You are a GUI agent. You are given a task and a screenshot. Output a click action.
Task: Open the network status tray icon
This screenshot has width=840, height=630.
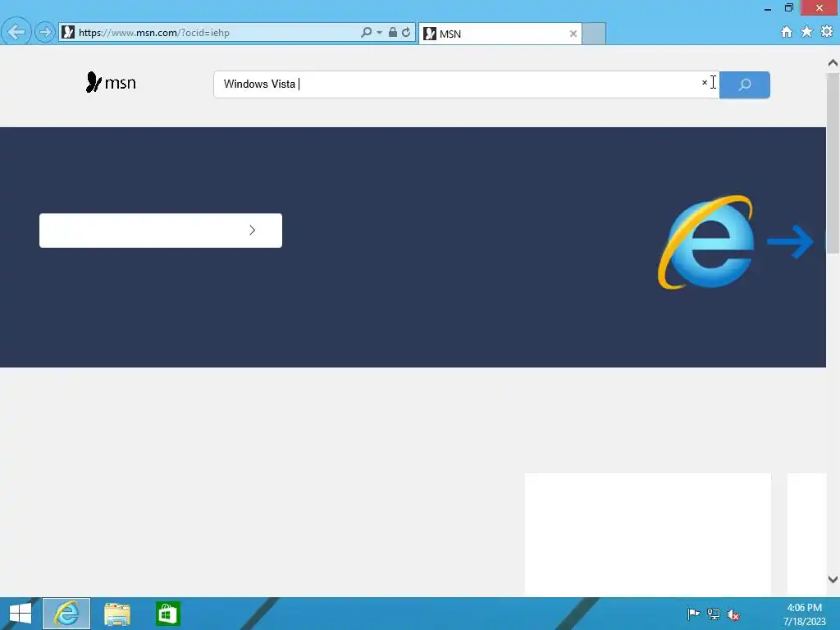(713, 614)
